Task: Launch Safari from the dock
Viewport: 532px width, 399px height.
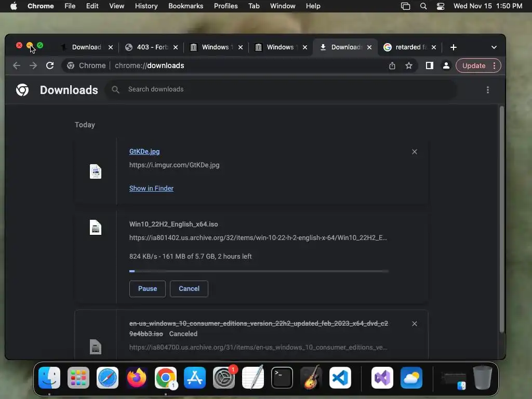Action: click(108, 378)
